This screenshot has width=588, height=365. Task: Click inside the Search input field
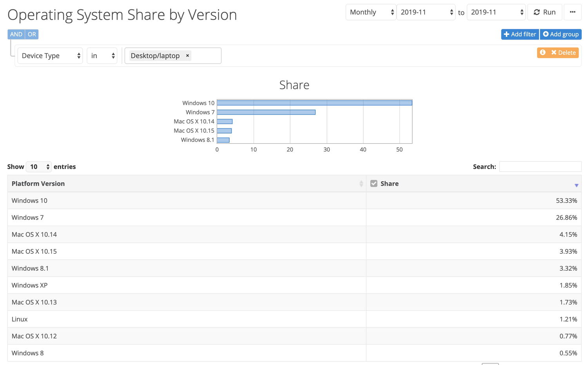(540, 166)
